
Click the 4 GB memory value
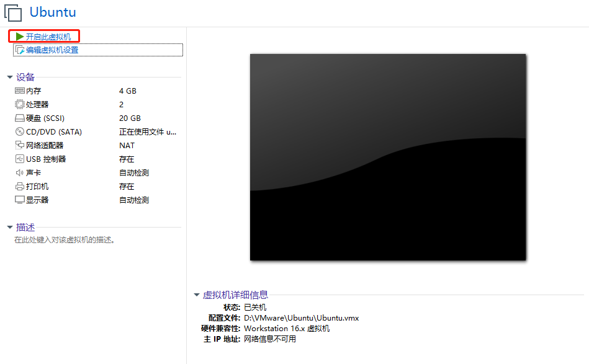128,91
